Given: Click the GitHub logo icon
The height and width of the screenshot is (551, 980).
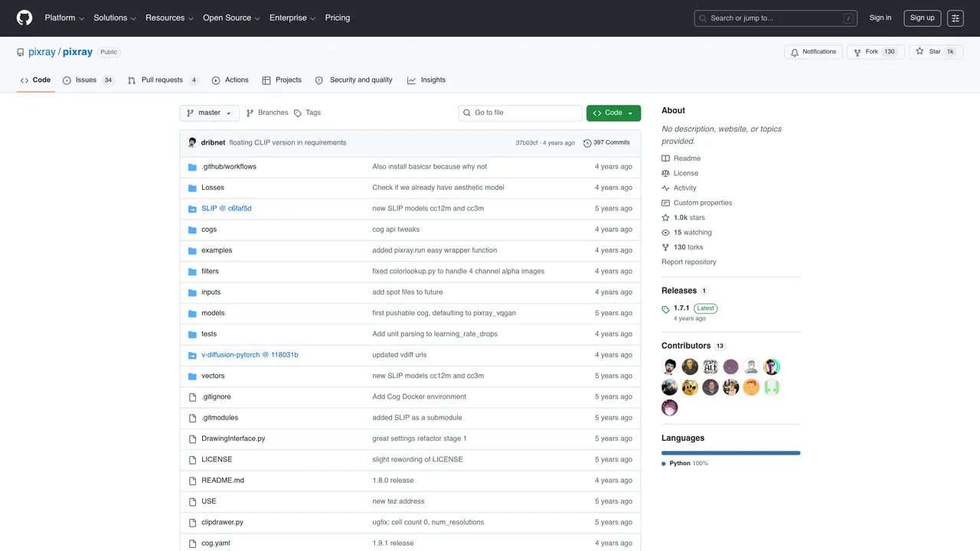Looking at the screenshot, I should (24, 18).
